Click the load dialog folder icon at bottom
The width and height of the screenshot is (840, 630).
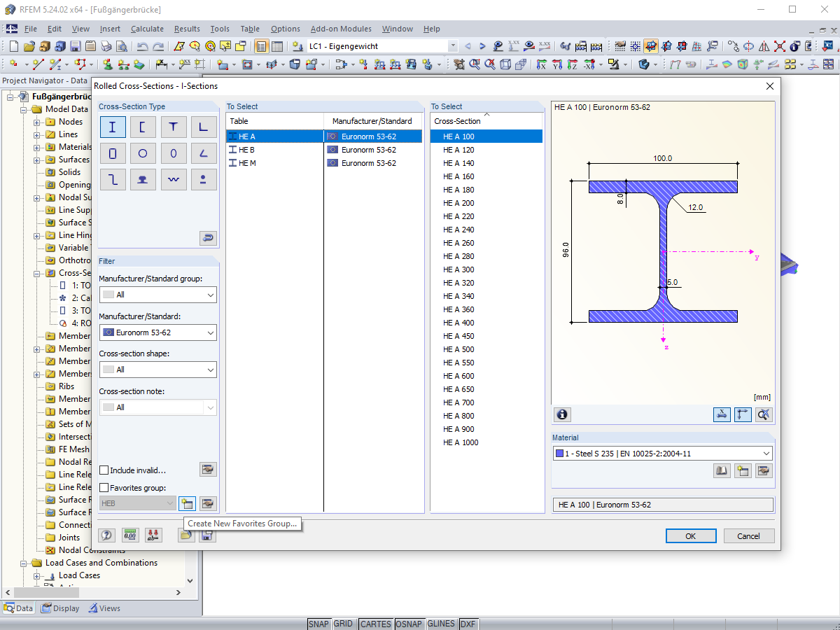185,535
